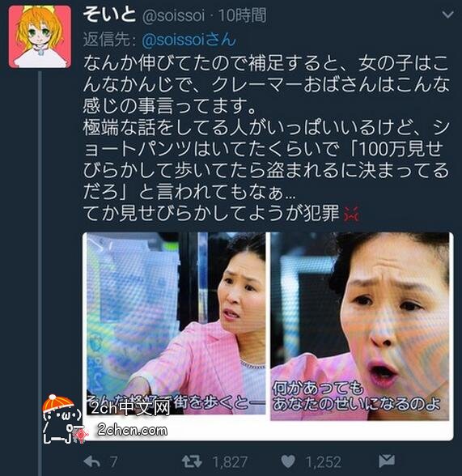Like the tweet with heart icon
462x476 pixels.
click(x=288, y=461)
